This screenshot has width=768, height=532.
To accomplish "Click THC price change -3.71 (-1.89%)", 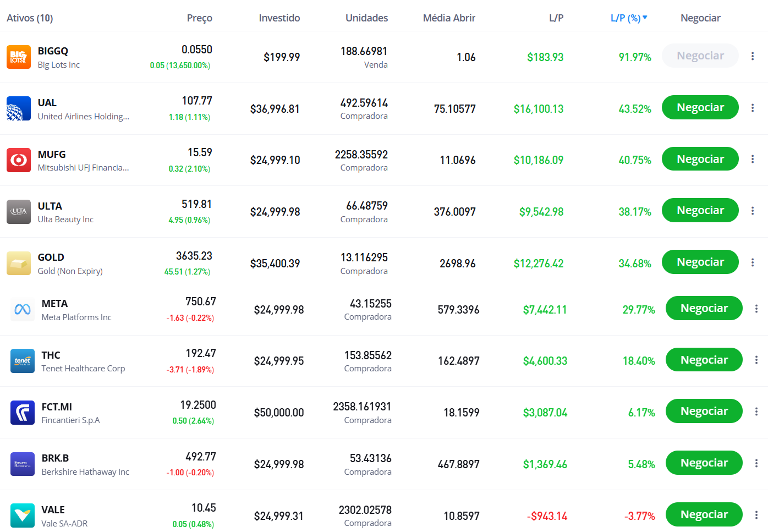I will pos(190,370).
